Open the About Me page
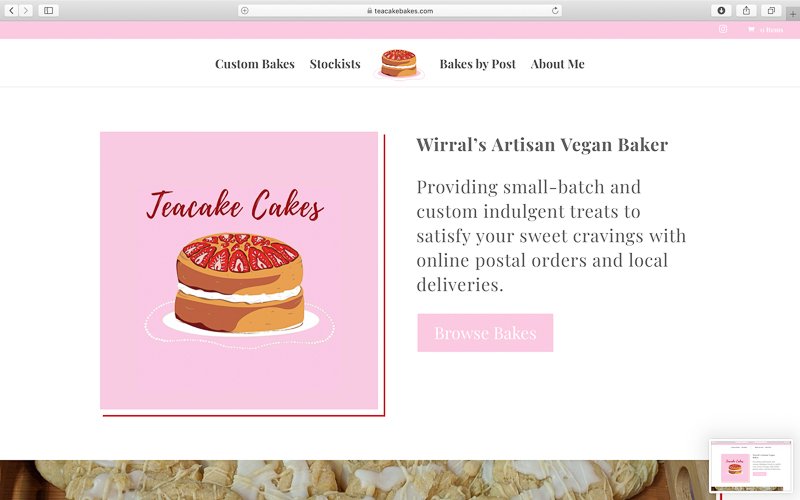Screen dimensions: 800x500 coord(558,64)
